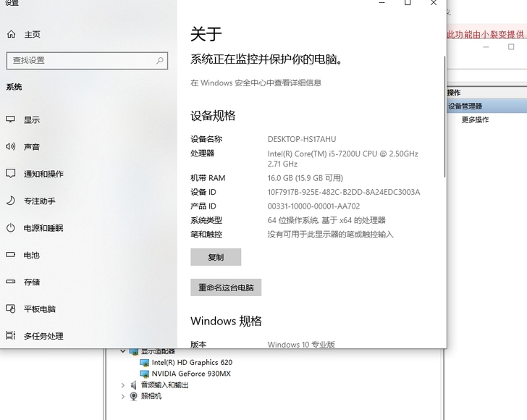Click device name value DESKTOP-HS17AHU
Viewport: 527px width, 420px height.
[302, 139]
